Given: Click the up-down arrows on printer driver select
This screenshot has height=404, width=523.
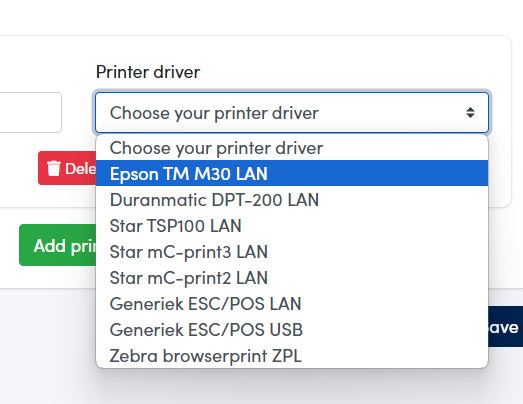Looking at the screenshot, I should click(470, 113).
